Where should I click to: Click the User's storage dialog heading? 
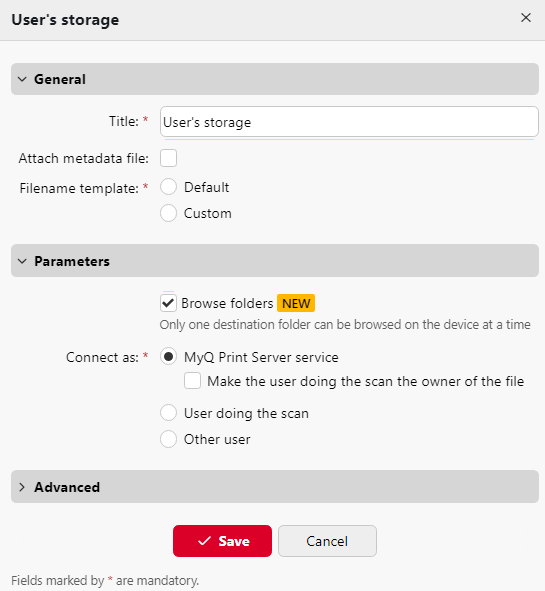coord(65,20)
